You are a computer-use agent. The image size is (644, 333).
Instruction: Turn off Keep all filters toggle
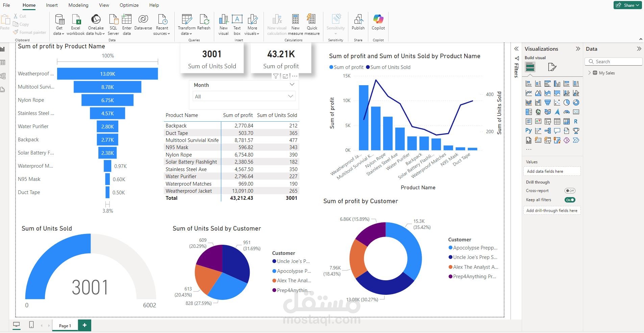pyautogui.click(x=570, y=200)
